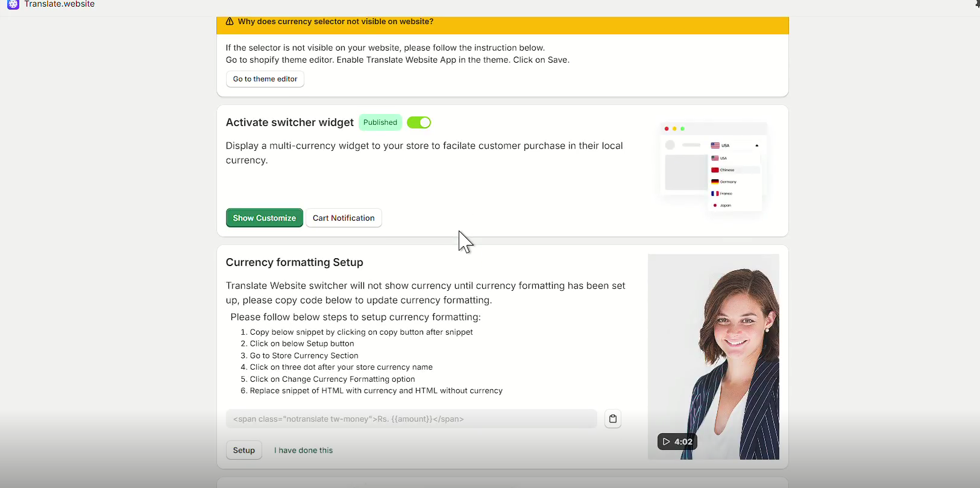Click step 'Go to Store Currency Section'
Screen dimensions: 980x488
coord(304,356)
